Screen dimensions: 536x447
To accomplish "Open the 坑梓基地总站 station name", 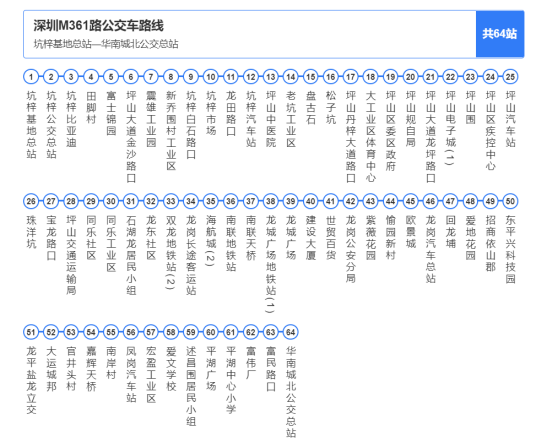I will [31, 125].
